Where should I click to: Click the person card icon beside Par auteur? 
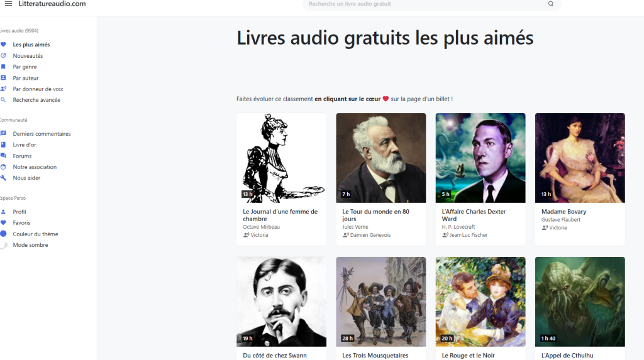3,77
